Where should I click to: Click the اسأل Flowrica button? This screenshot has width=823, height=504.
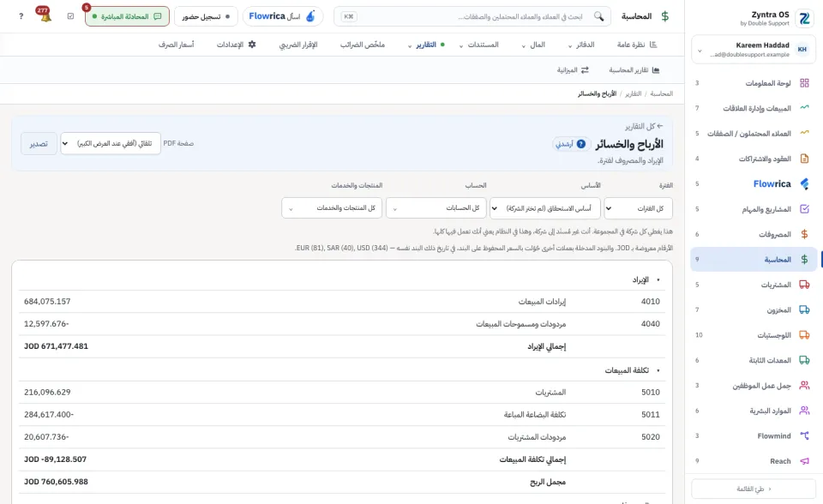283,16
